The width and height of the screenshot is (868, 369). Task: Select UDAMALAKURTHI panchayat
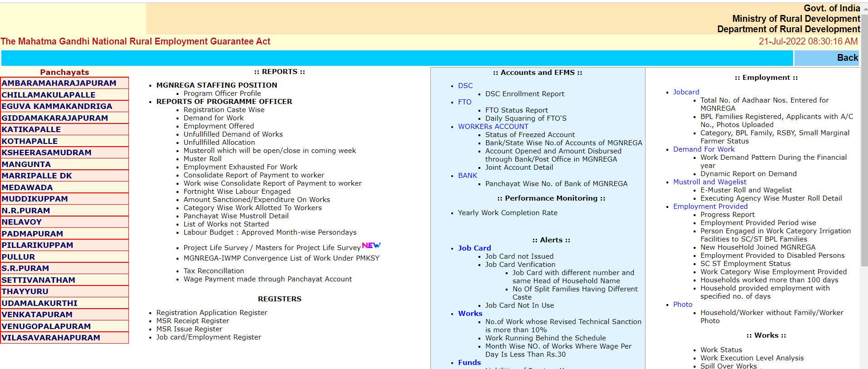[39, 303]
